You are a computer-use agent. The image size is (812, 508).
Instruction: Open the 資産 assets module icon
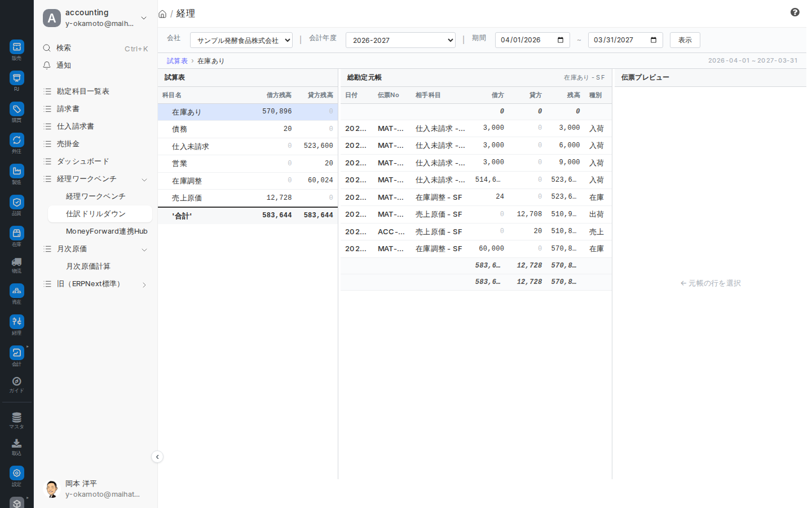17,291
